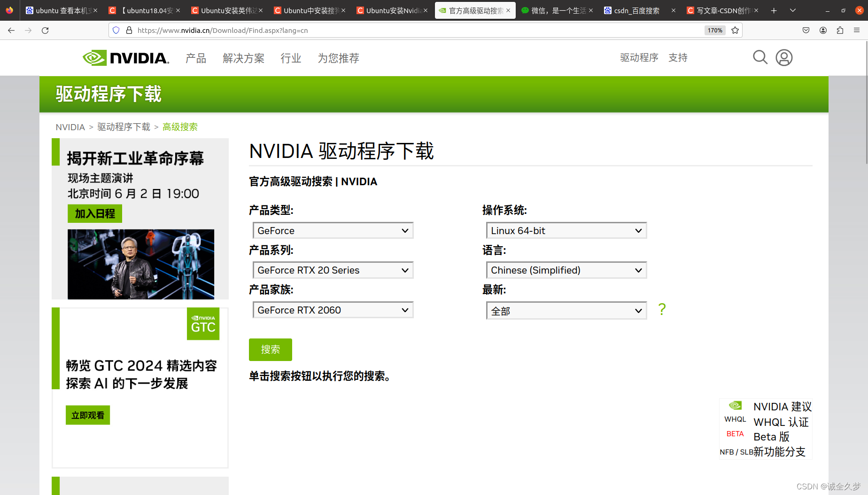Open a new tab with plus icon
Screen dimensions: 868x495
(x=774, y=10)
